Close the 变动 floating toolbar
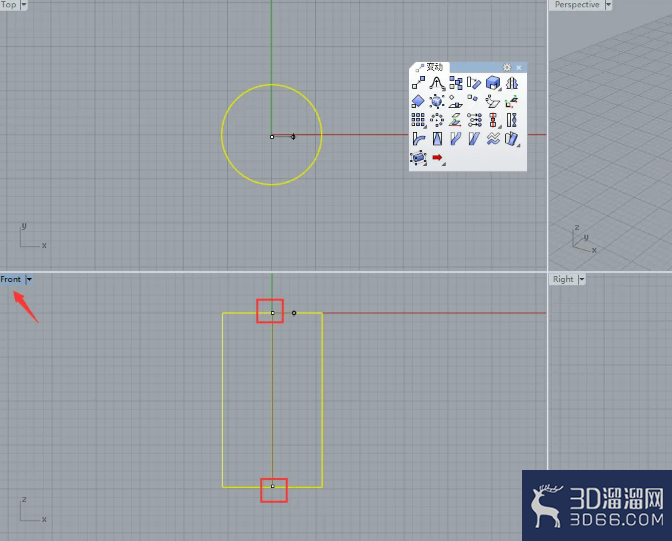 [x=519, y=67]
